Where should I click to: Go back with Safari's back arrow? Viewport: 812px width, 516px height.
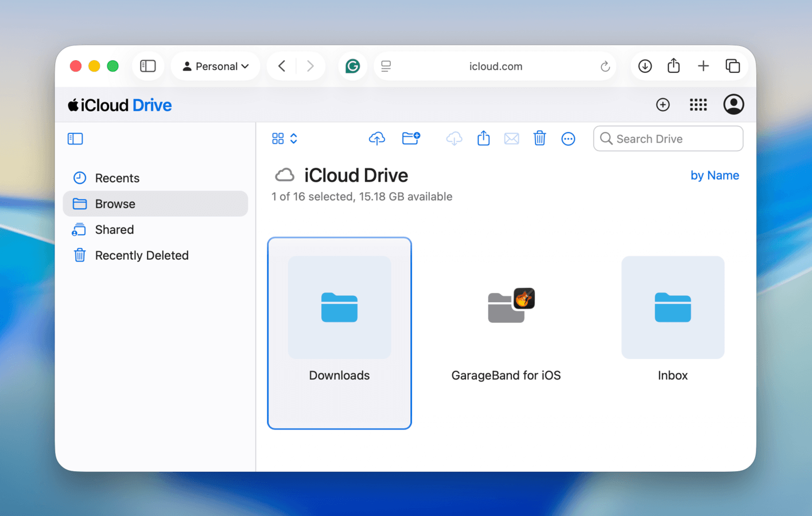[x=282, y=66]
